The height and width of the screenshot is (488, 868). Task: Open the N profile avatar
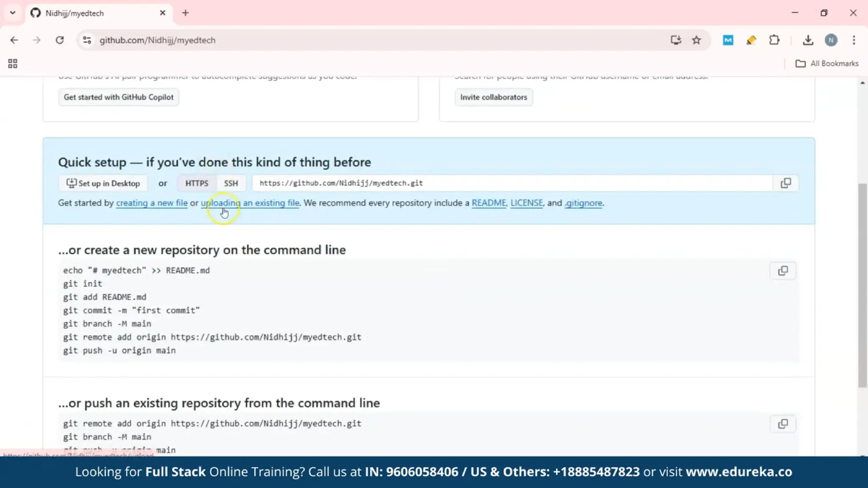831,40
